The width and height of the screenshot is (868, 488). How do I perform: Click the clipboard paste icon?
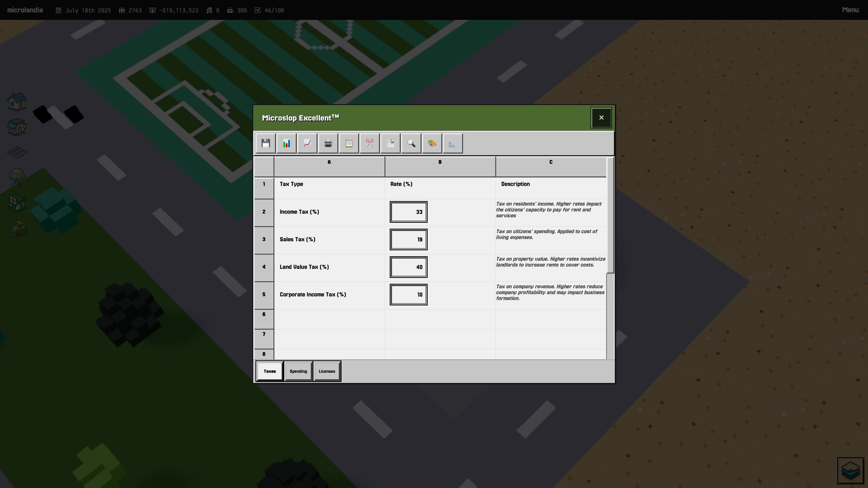pyautogui.click(x=349, y=143)
